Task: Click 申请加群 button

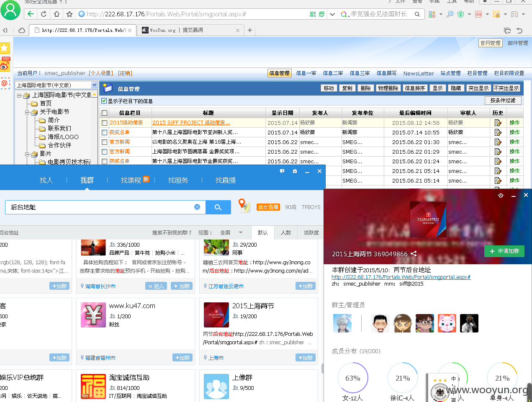Action: pyautogui.click(x=504, y=251)
